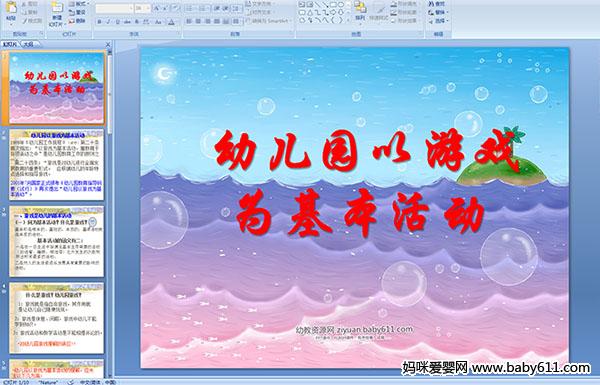Switch to the Slides pane tab

tap(10, 44)
